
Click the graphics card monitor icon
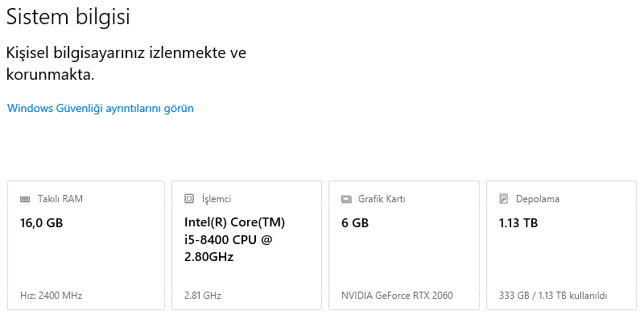click(347, 200)
